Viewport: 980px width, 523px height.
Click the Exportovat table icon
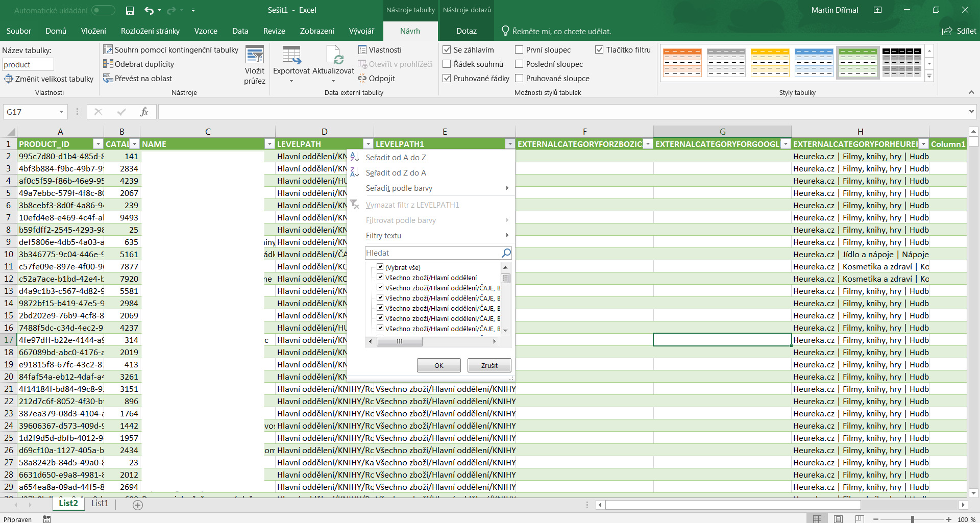click(x=291, y=55)
